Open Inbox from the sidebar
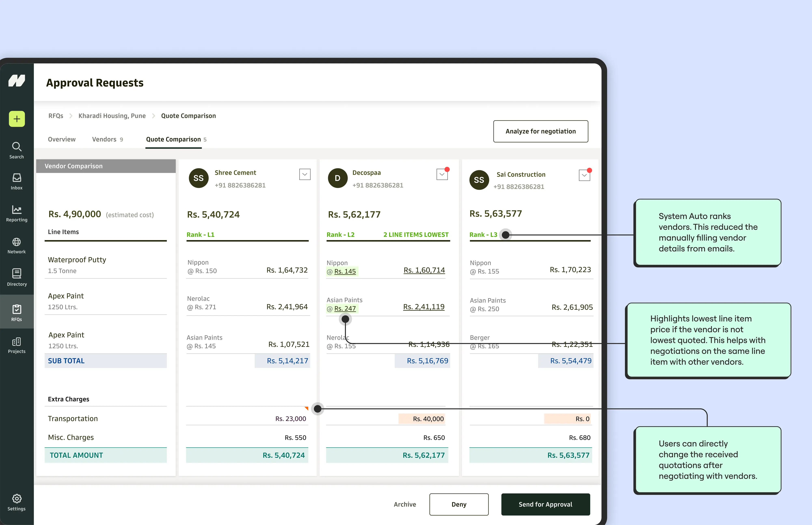 (17, 181)
